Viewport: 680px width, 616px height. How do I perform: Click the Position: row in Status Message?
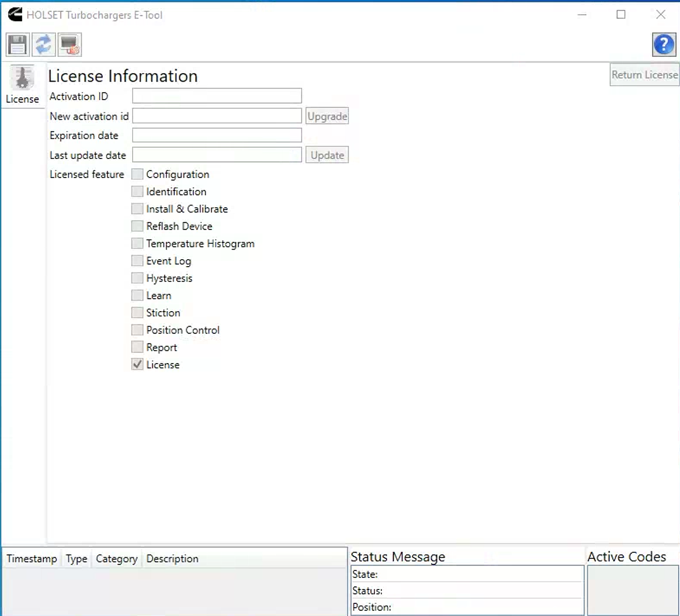(467, 607)
